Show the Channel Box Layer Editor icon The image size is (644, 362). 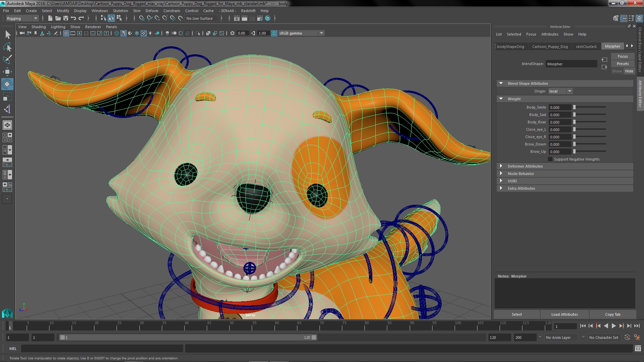[x=639, y=18]
